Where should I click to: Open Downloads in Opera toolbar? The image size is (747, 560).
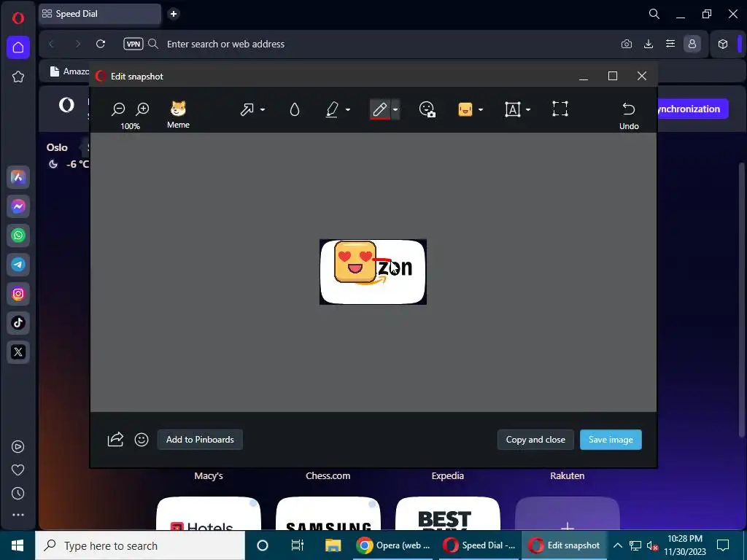click(x=649, y=44)
